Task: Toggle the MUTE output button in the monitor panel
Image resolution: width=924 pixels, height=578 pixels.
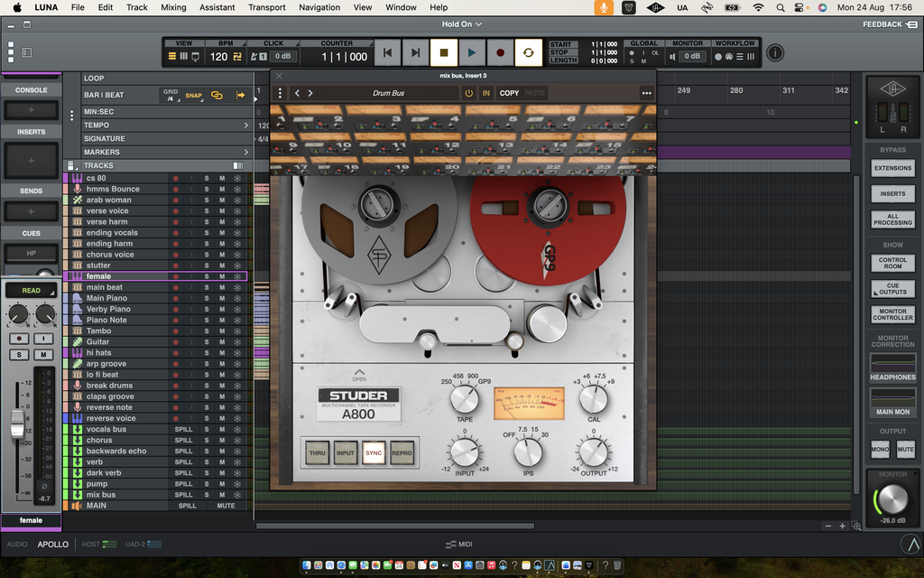Action: pyautogui.click(x=906, y=450)
